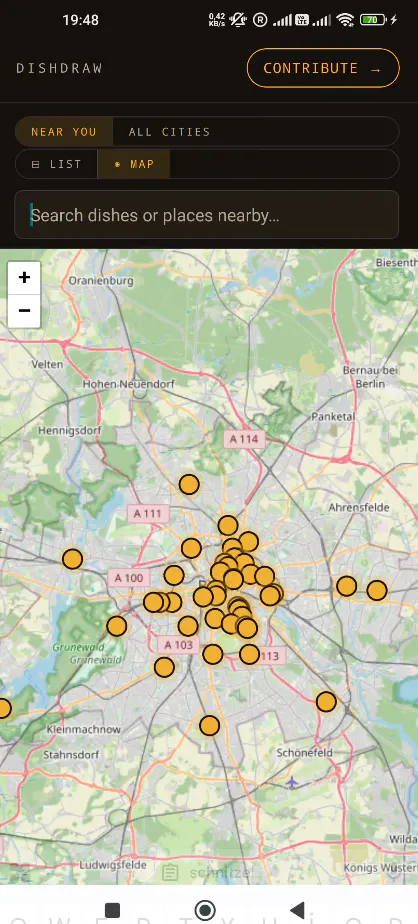Tap the Android back triangle button
The height and width of the screenshot is (924, 418).
click(298, 910)
